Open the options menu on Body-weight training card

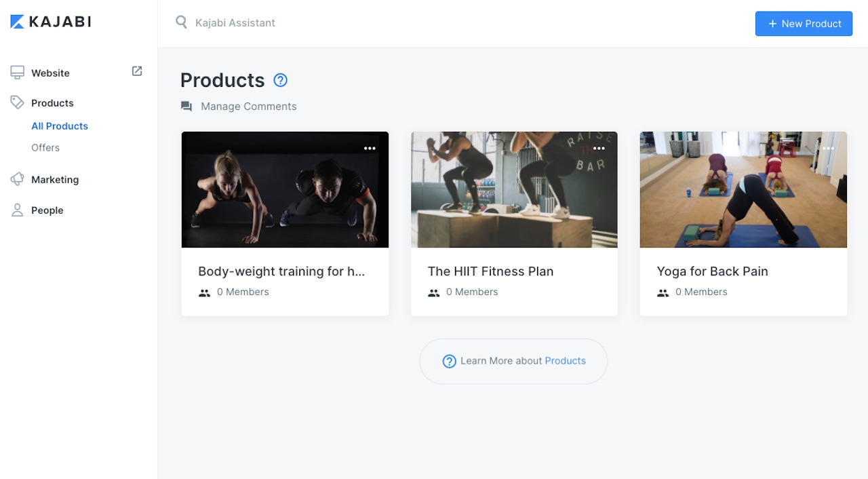[370, 148]
